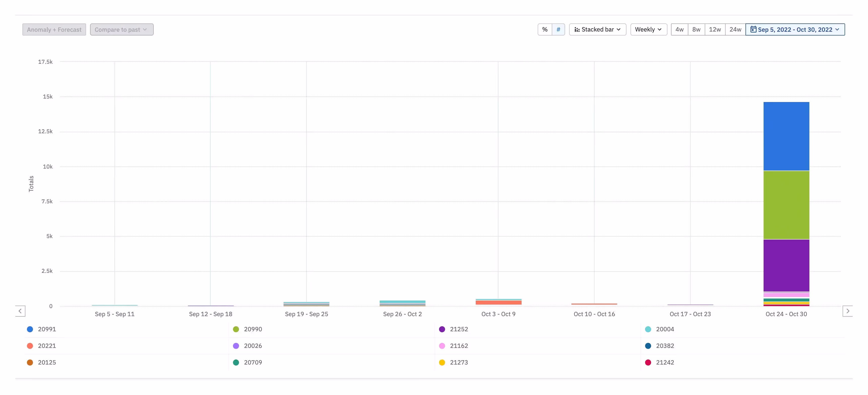Click the calendar icon in date range

click(753, 29)
